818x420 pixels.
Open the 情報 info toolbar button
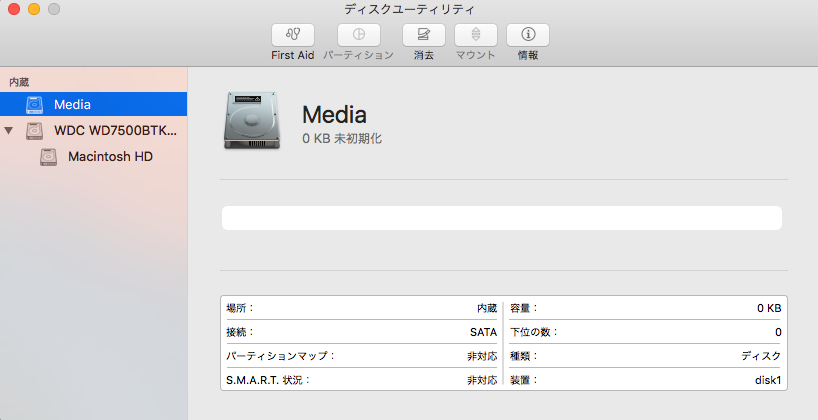(x=527, y=34)
